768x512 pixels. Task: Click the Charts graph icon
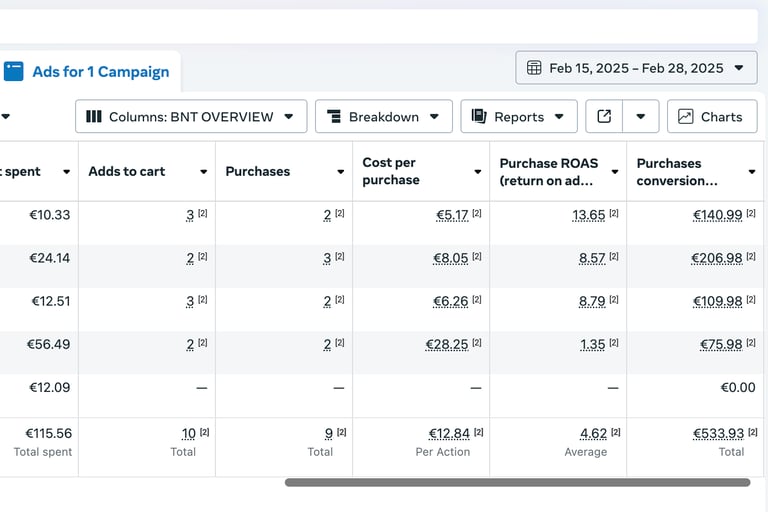[685, 117]
